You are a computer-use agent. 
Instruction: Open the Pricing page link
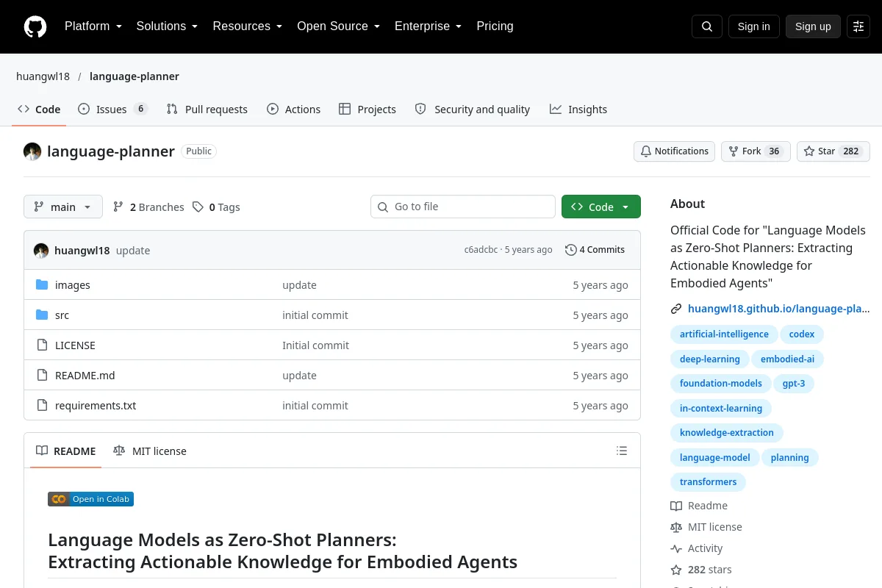click(495, 26)
